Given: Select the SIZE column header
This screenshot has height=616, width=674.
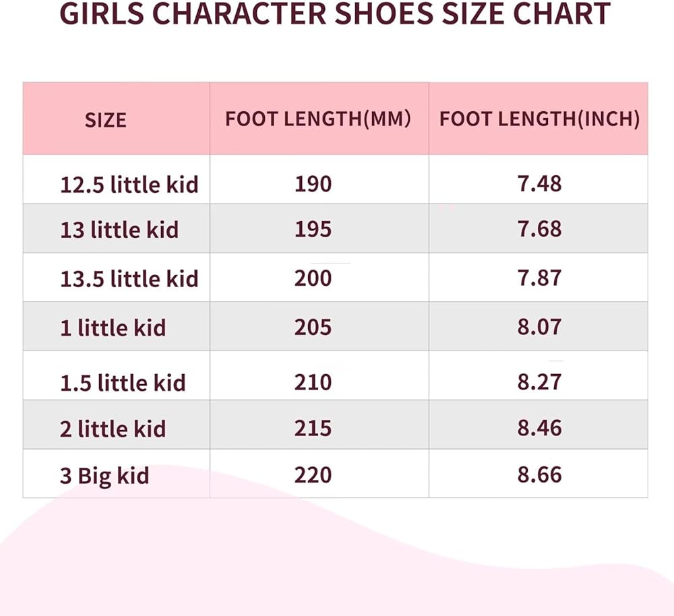Looking at the screenshot, I should pyautogui.click(x=106, y=120).
